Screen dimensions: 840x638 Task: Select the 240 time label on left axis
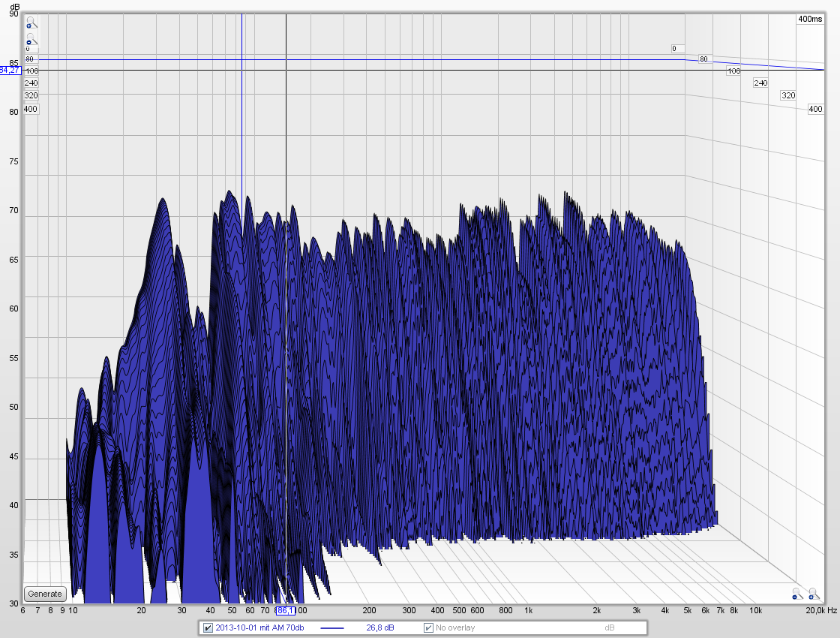31,83
